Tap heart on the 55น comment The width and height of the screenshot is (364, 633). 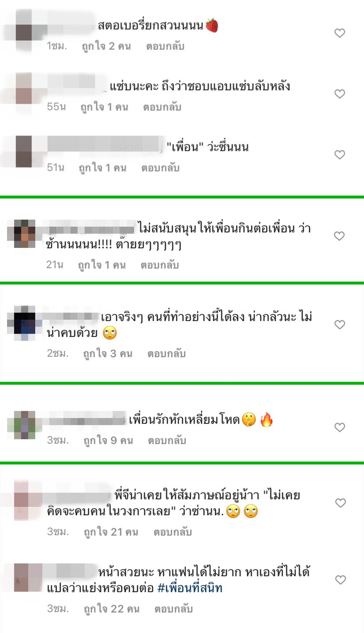coord(340,94)
